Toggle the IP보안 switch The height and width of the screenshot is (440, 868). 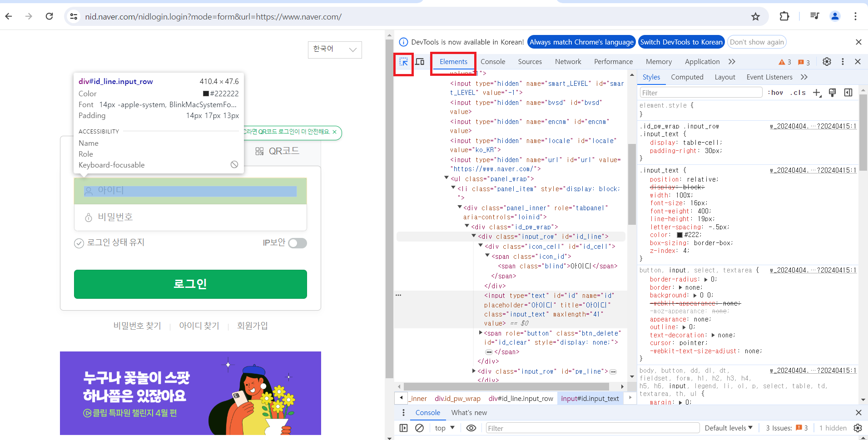point(298,243)
